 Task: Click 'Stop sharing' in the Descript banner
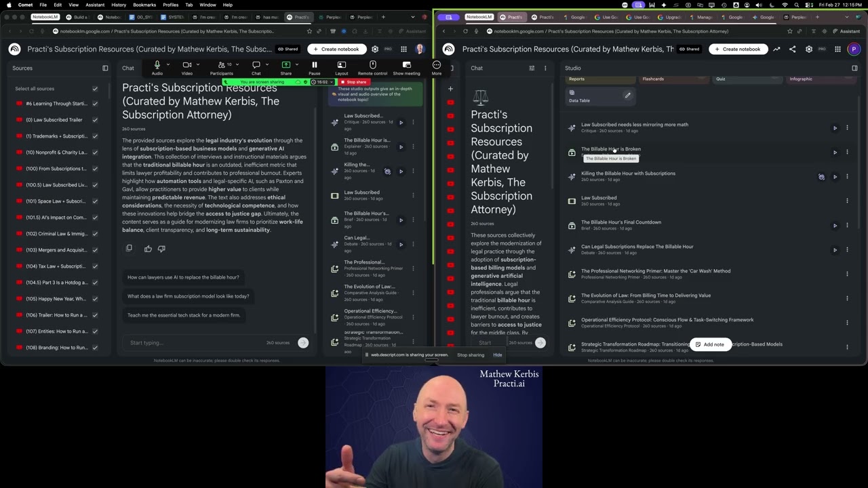click(471, 355)
